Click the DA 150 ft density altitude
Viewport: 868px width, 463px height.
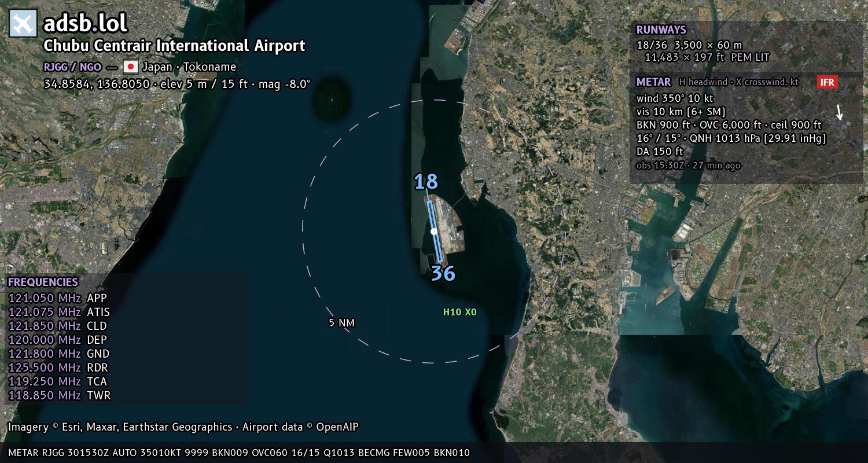pyautogui.click(x=660, y=152)
